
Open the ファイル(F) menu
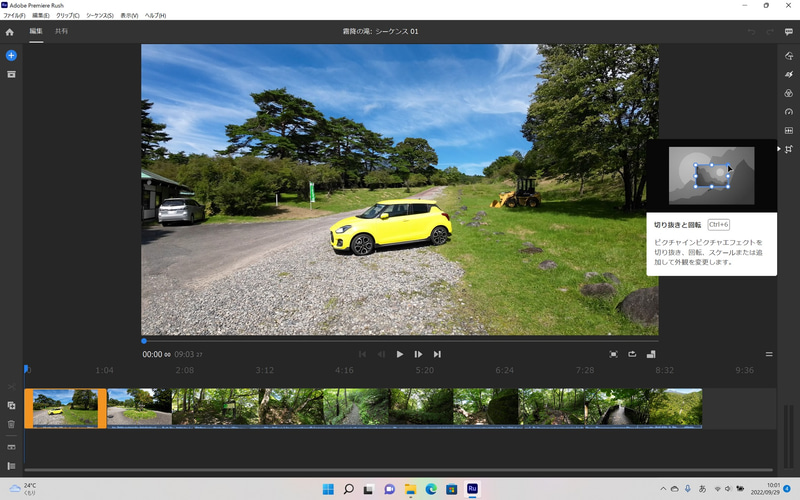(x=14, y=16)
